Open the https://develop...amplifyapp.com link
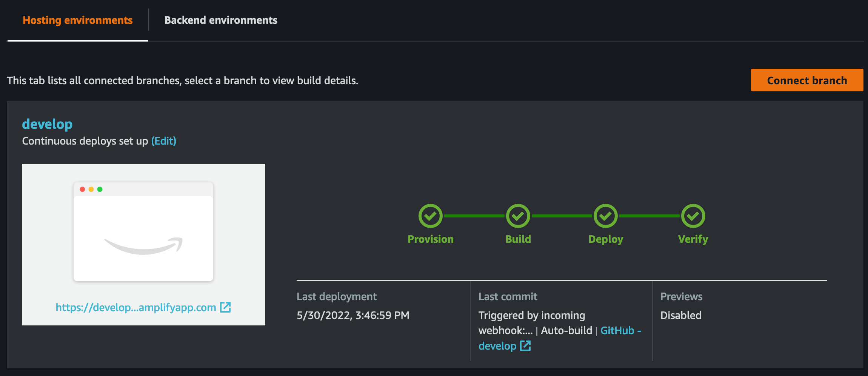The image size is (868, 376). tap(136, 308)
